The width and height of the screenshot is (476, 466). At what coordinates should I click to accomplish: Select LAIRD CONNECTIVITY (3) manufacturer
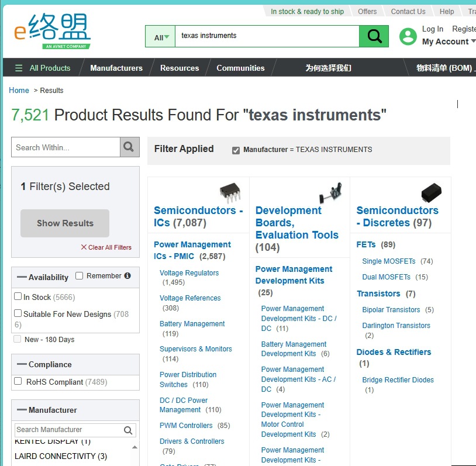[61, 456]
